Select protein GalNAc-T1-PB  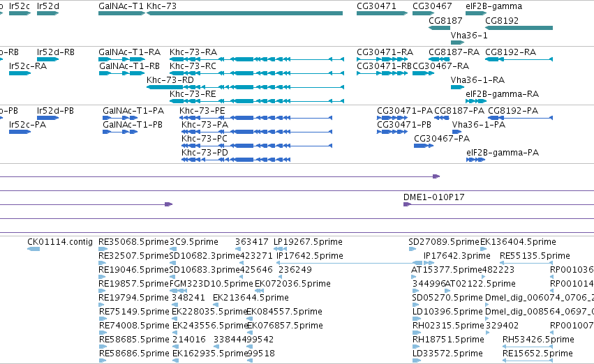(120, 132)
